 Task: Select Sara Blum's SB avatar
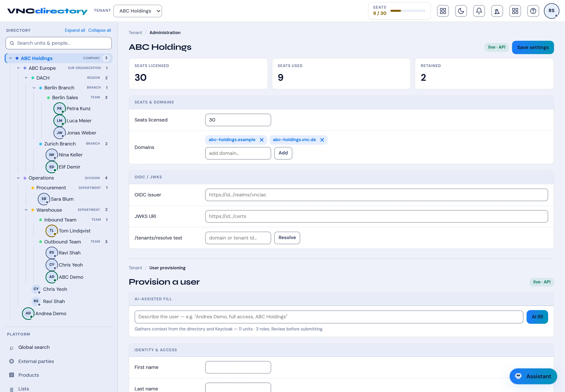click(44, 199)
